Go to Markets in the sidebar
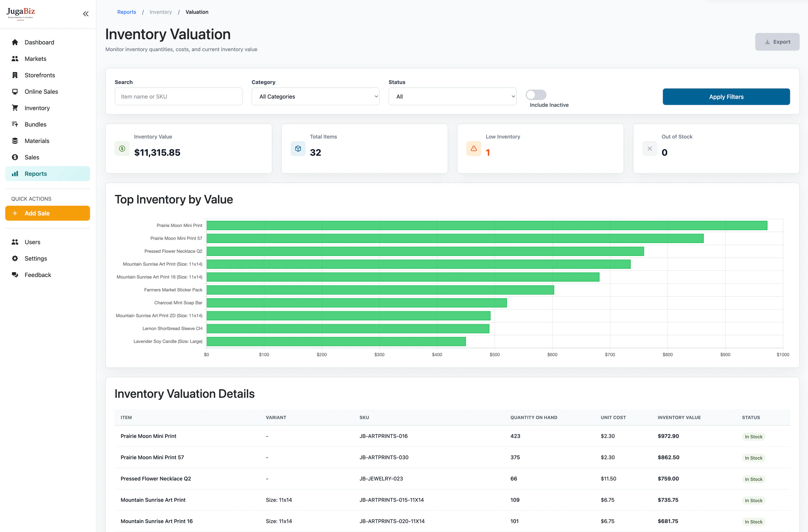 pos(47,59)
